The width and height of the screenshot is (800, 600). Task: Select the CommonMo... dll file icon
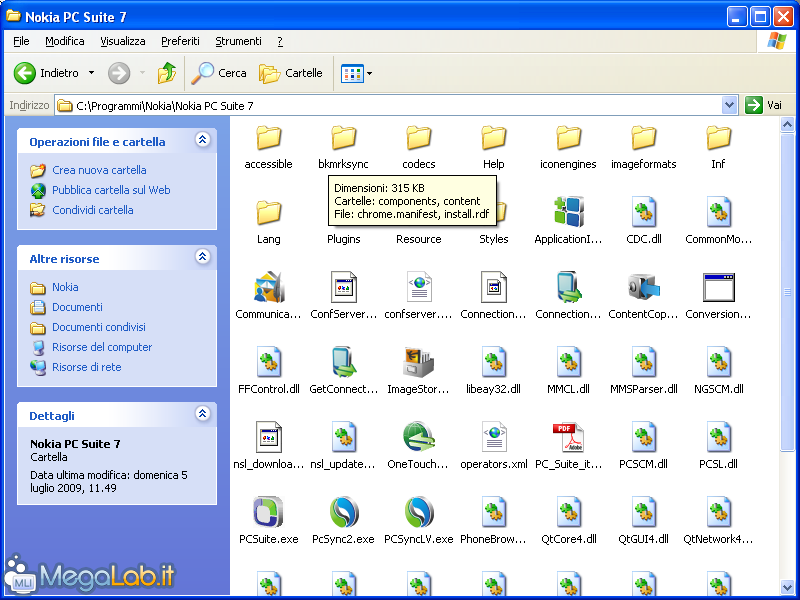(718, 212)
